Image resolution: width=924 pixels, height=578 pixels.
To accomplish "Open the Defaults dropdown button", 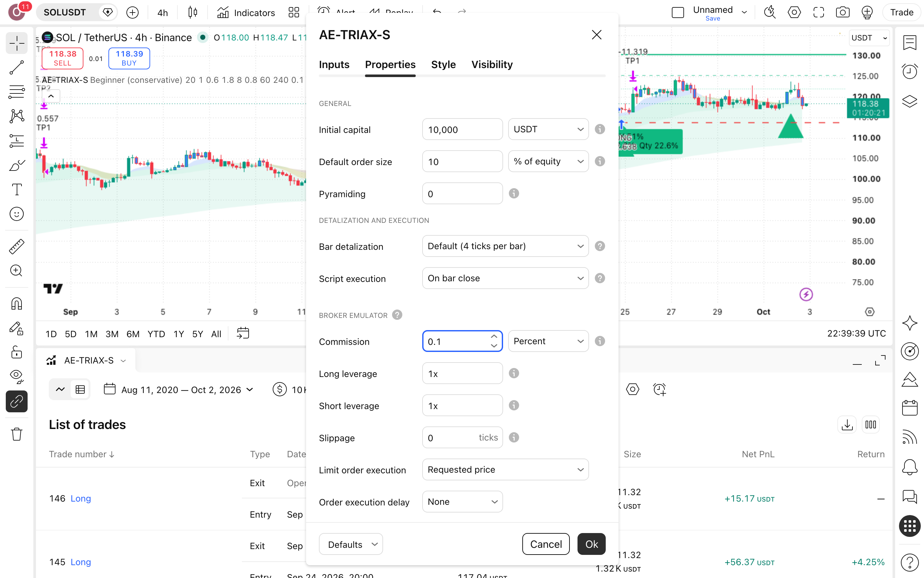I will point(350,544).
